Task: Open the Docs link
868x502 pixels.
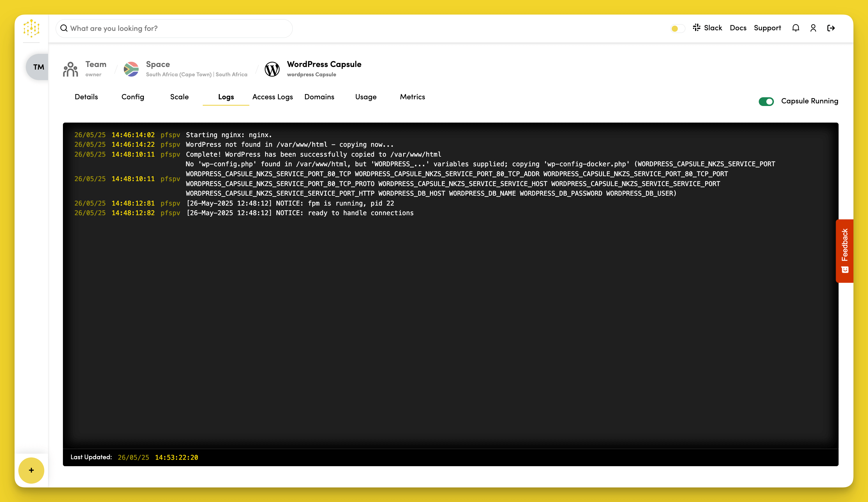Action: 738,28
